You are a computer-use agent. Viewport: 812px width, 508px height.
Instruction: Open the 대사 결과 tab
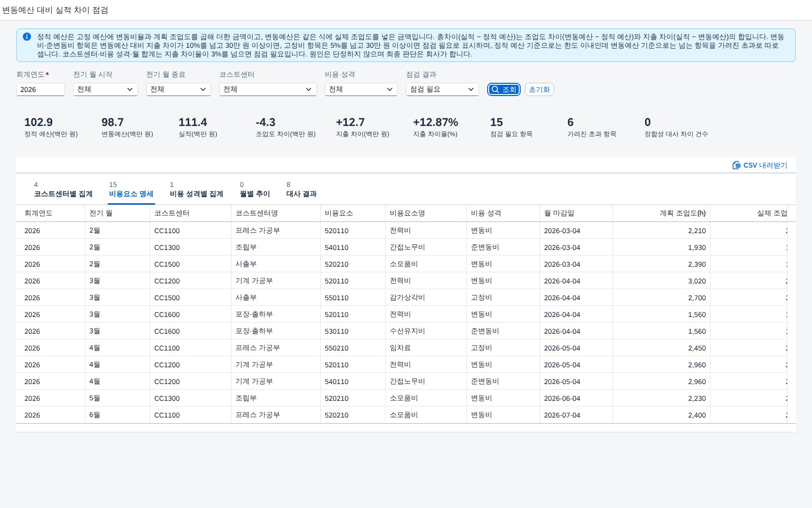point(301,189)
